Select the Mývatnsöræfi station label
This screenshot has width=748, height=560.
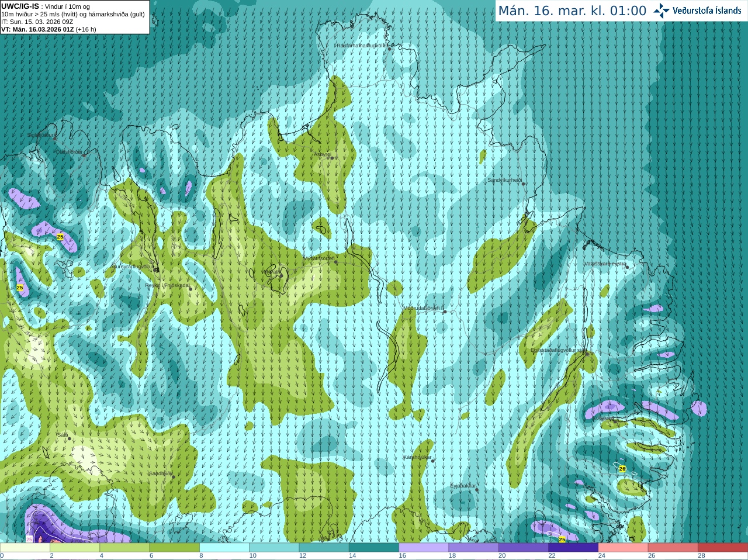pyautogui.click(x=319, y=258)
